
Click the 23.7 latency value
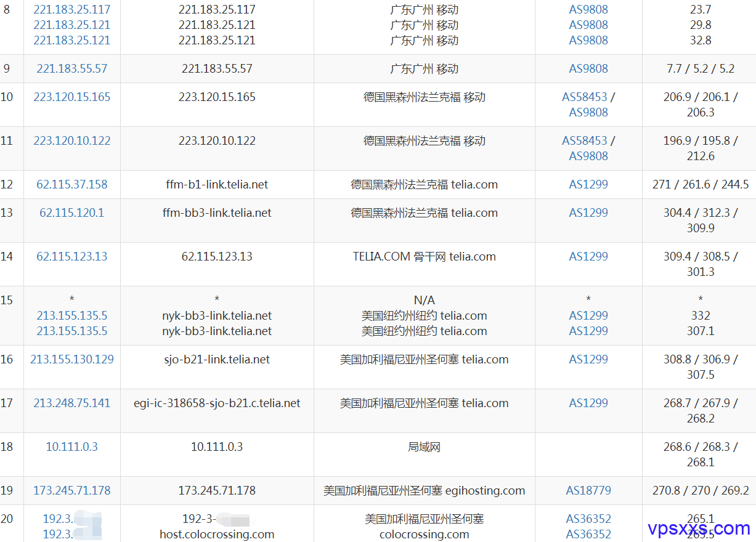(x=701, y=10)
